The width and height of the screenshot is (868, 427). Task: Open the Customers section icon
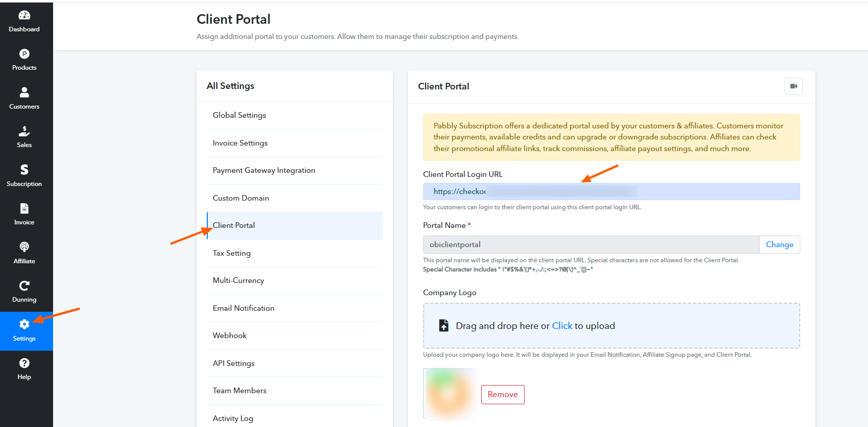pos(24,92)
